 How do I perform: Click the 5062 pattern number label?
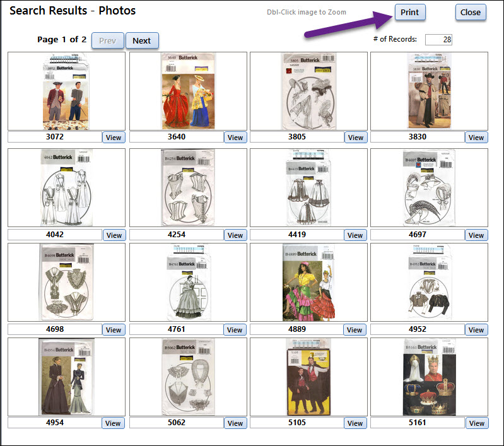pyautogui.click(x=177, y=422)
